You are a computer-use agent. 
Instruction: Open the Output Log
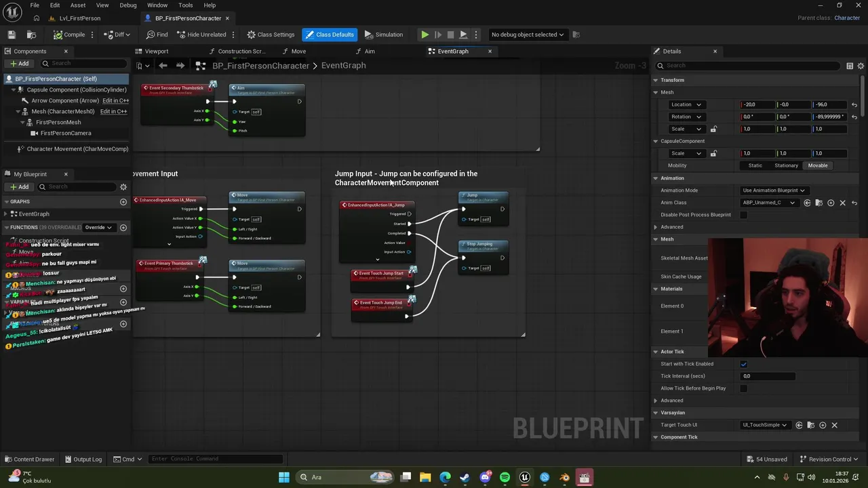click(83, 459)
